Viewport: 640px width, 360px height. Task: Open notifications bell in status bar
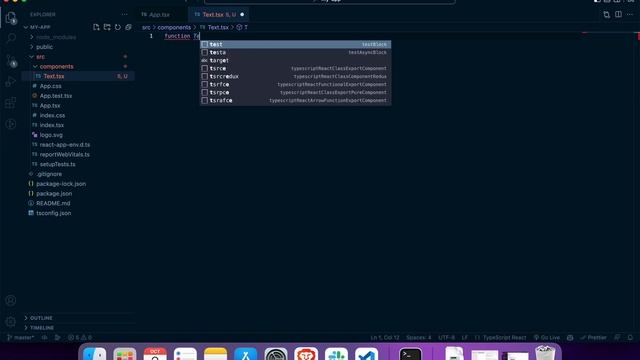tap(630, 338)
